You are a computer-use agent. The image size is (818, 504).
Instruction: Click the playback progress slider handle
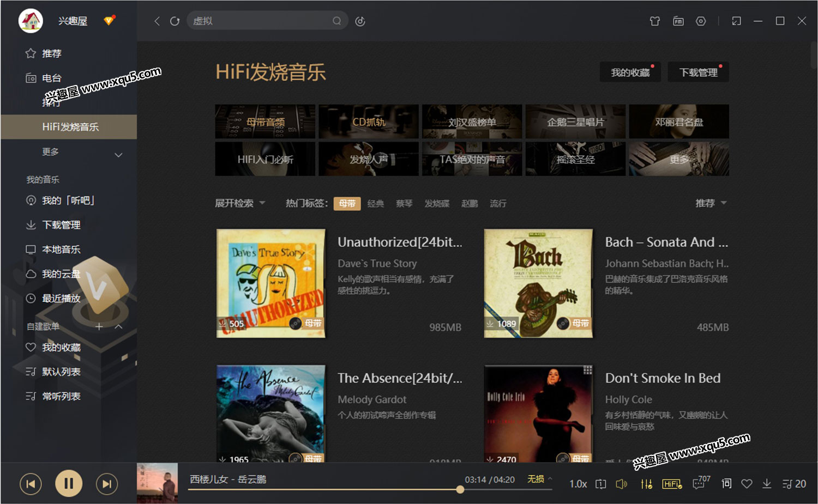tap(460, 489)
